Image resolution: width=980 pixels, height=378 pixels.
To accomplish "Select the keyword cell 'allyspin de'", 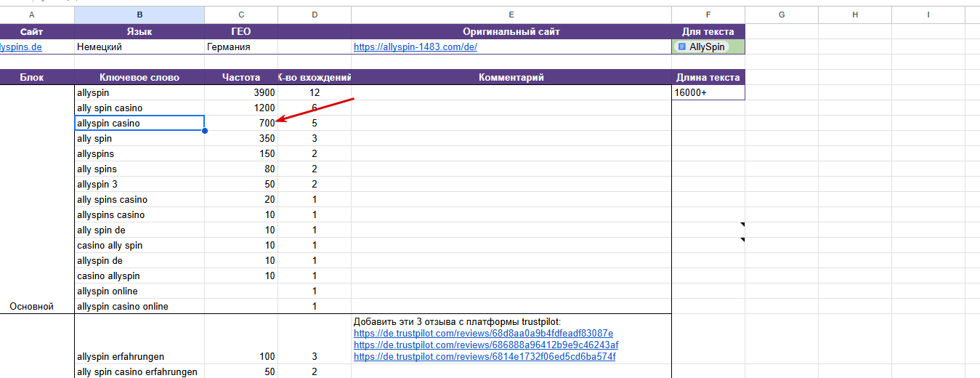I will coord(139,260).
